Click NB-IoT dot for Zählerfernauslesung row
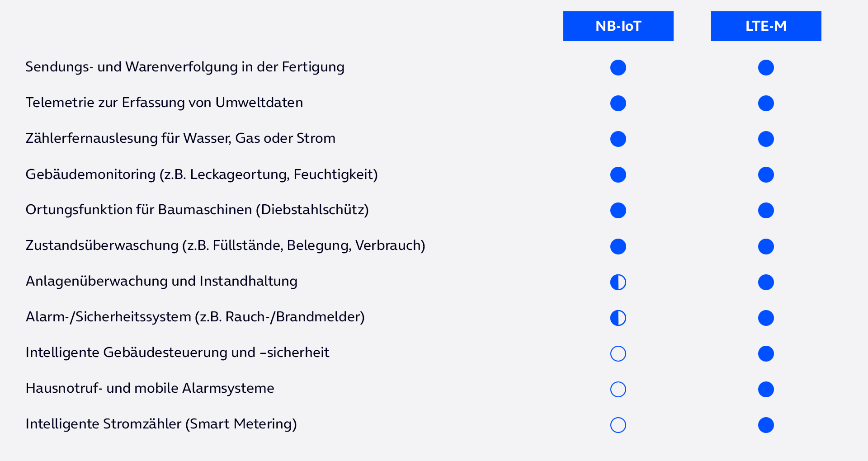Screen dimensions: 868x461 (x=618, y=139)
